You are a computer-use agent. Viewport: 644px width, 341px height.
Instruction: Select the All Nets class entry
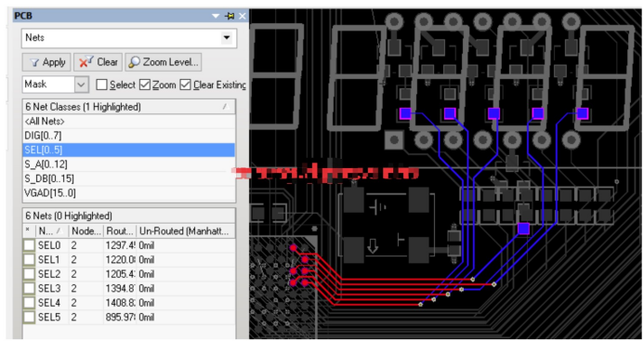pyautogui.click(x=129, y=121)
